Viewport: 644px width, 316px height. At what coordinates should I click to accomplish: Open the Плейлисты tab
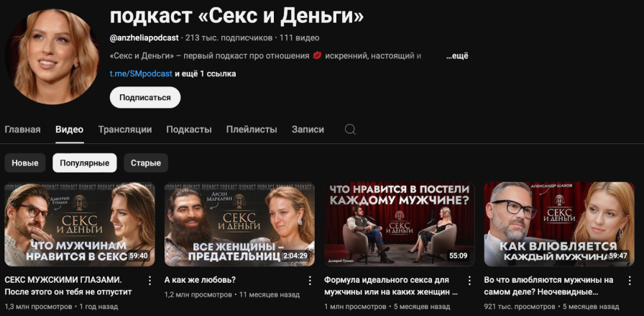point(252,130)
